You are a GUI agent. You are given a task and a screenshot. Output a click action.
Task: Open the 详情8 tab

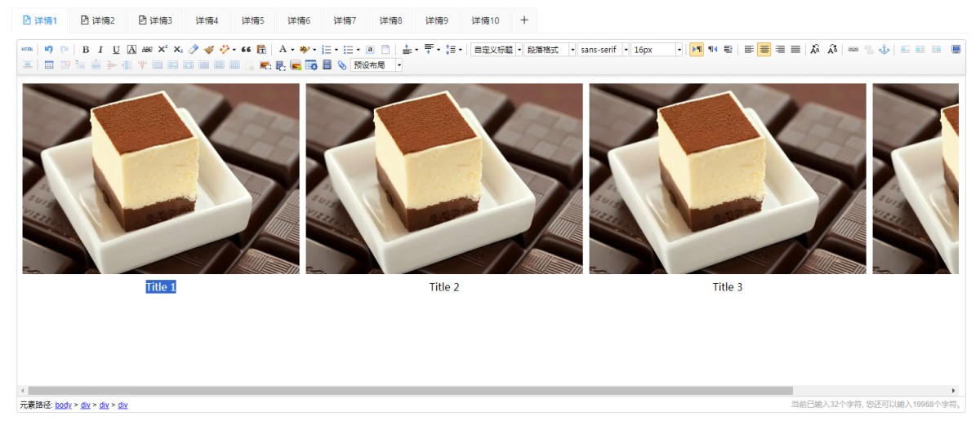[390, 20]
